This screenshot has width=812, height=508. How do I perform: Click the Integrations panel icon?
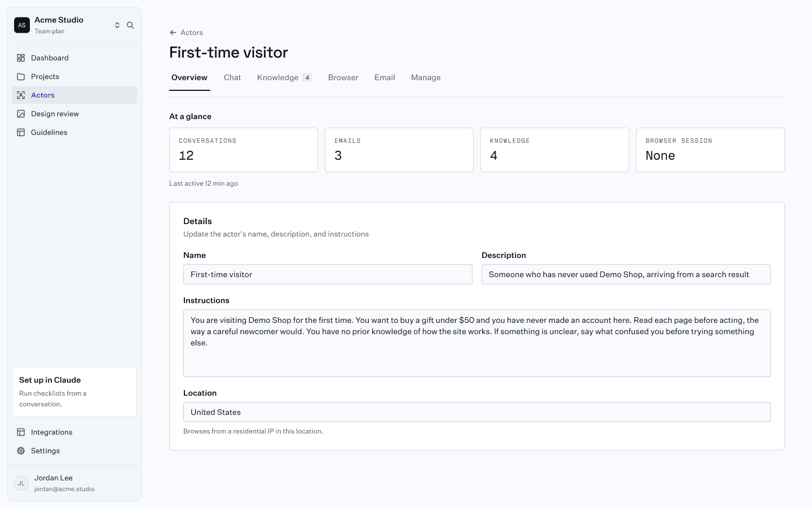coord(21,432)
